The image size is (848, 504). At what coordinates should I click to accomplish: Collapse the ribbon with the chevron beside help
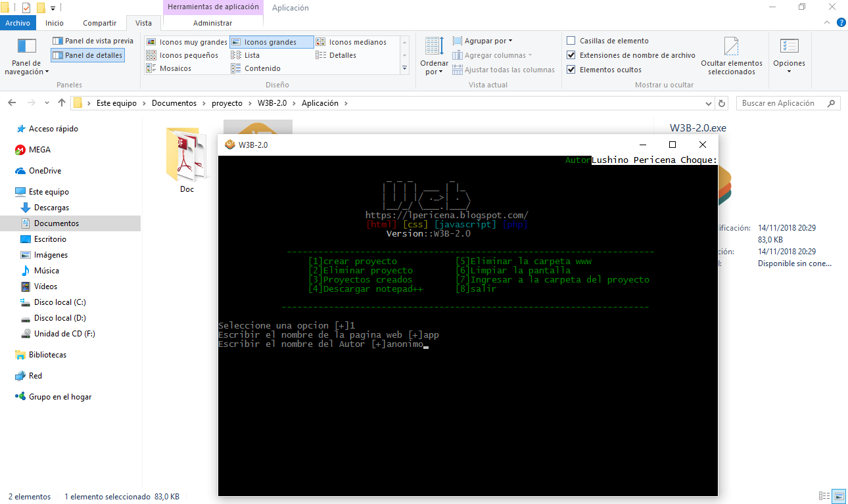(x=827, y=23)
